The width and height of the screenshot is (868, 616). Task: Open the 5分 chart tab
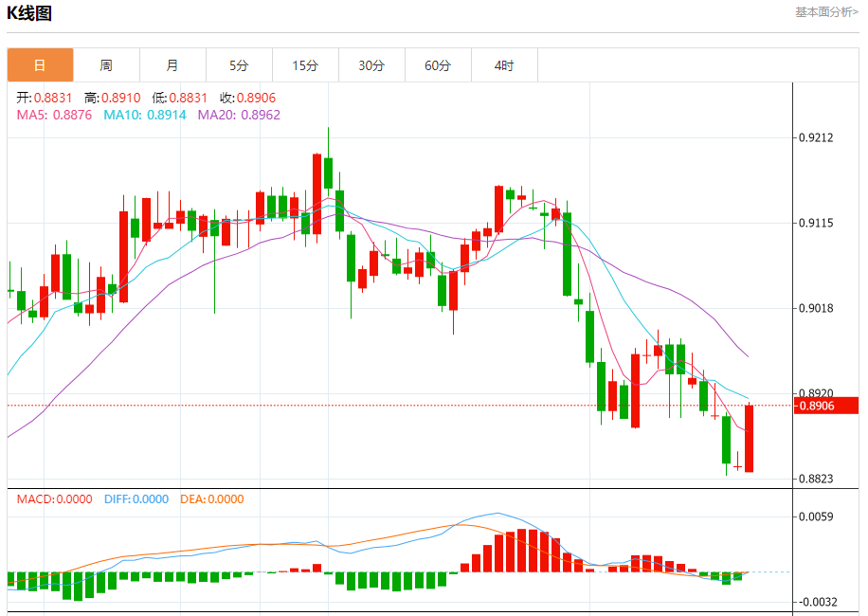239,65
